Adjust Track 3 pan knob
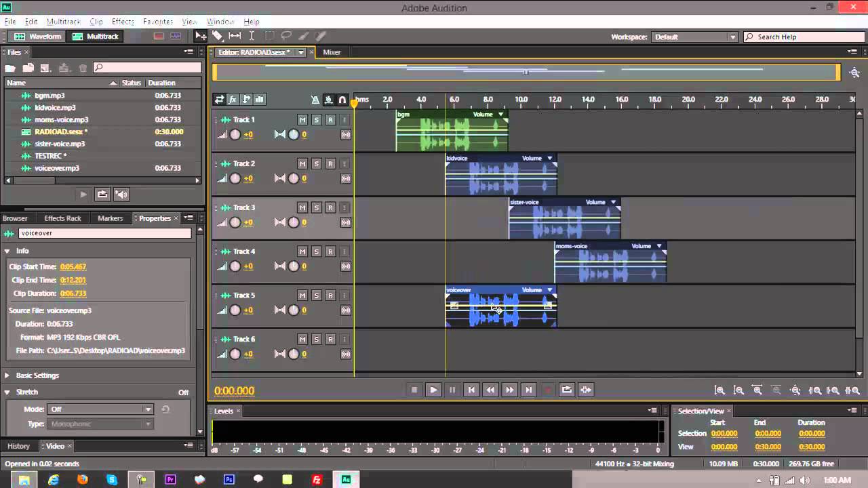The image size is (868, 488). pos(294,222)
